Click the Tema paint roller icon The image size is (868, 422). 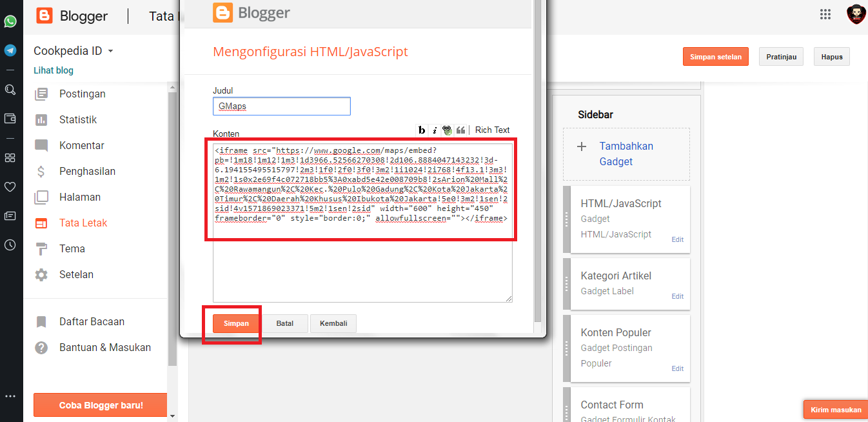(41, 249)
